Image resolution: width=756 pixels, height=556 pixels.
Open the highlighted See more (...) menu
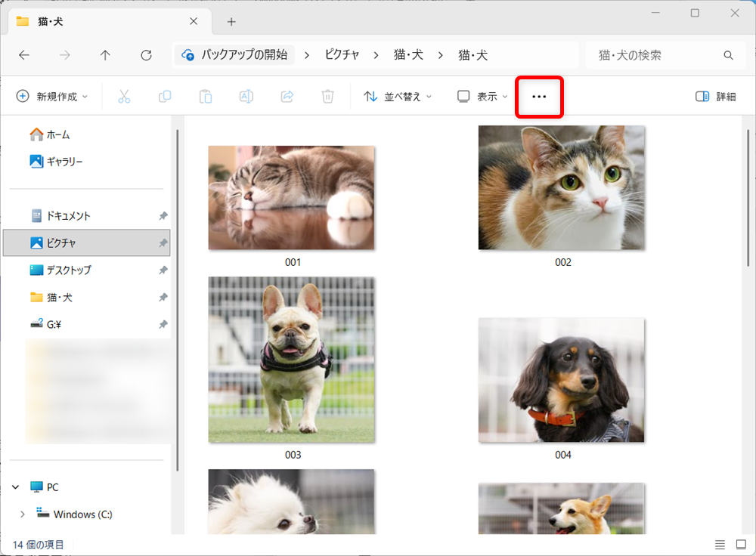[539, 97]
